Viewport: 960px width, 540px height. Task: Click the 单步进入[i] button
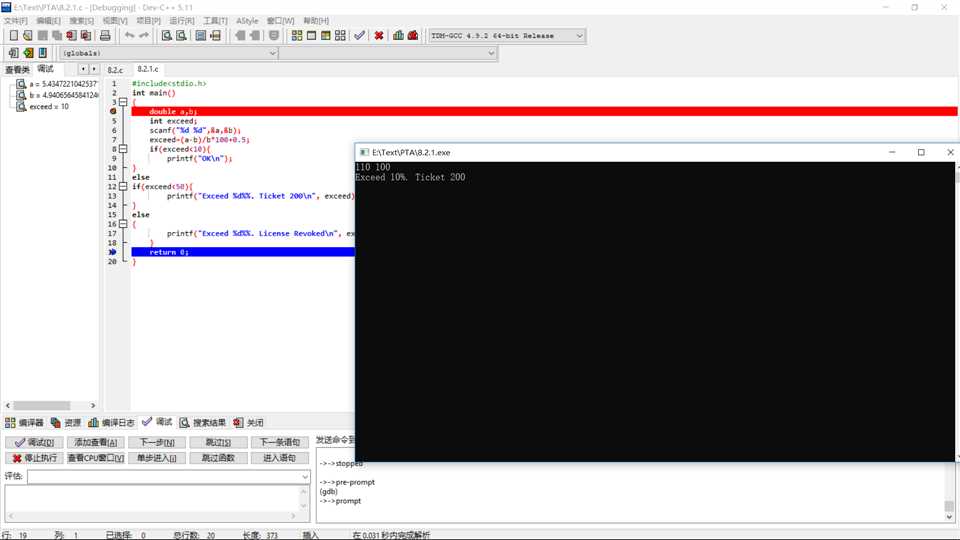(x=157, y=458)
